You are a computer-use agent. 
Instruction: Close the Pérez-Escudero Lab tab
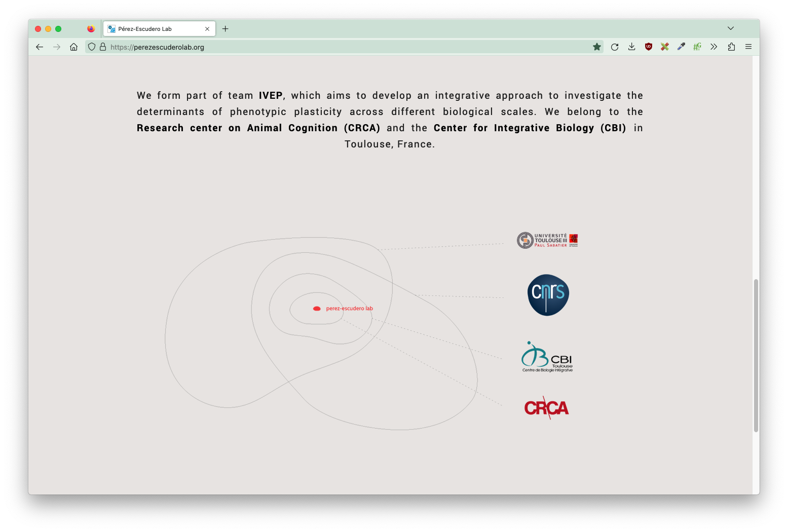pyautogui.click(x=207, y=29)
